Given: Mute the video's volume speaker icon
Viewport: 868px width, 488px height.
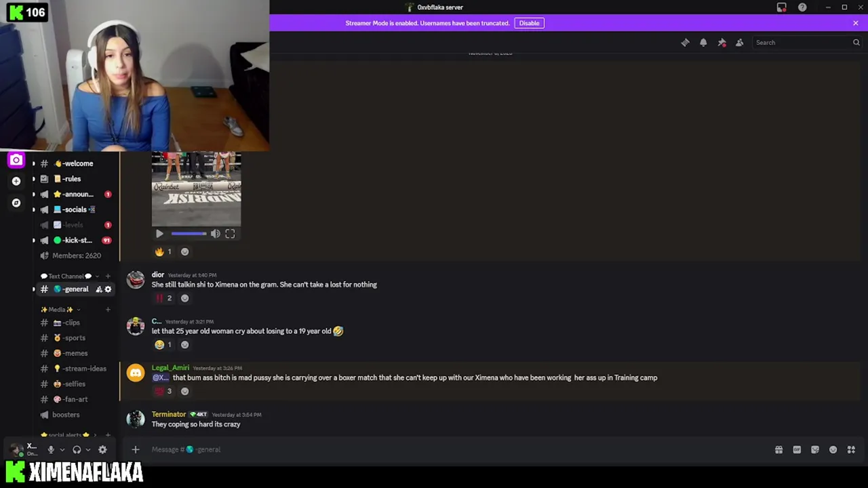Looking at the screenshot, I should tap(215, 234).
